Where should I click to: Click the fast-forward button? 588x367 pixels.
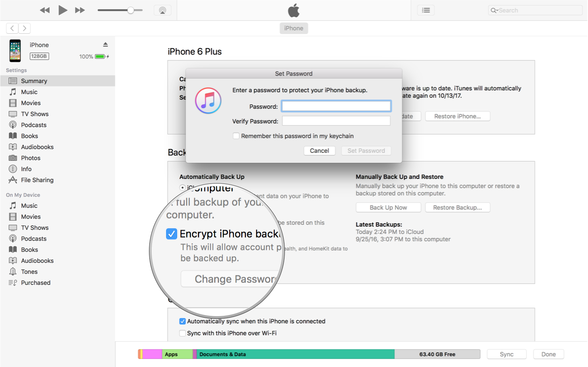(80, 10)
